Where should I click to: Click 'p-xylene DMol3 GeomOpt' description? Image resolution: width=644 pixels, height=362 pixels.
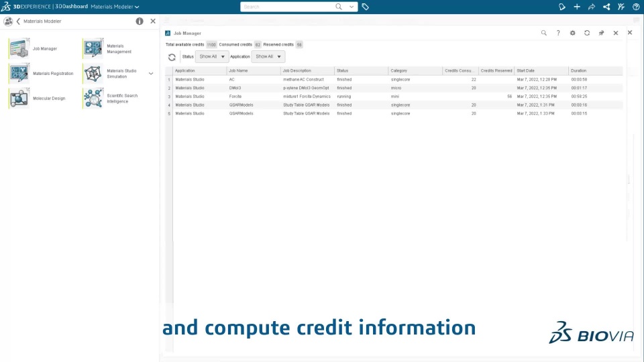tap(306, 88)
